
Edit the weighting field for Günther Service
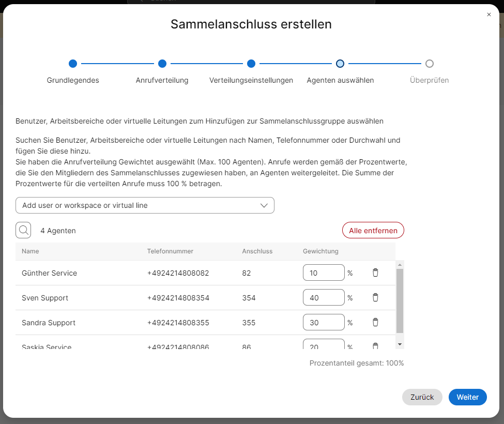324,272
